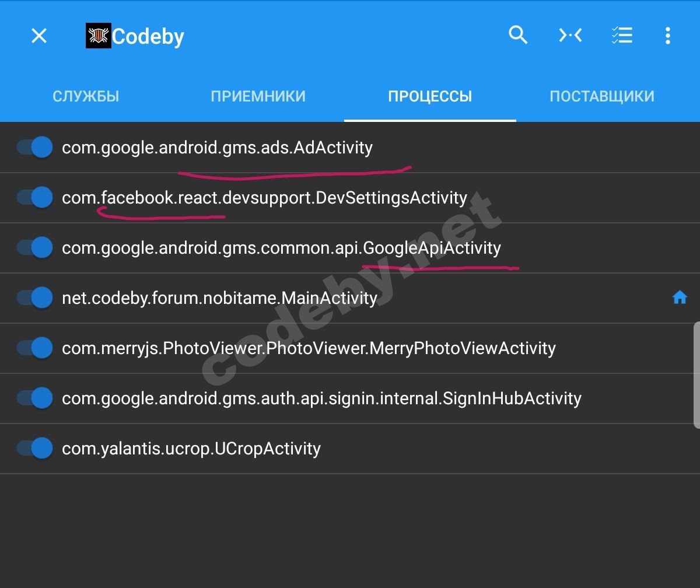The height and width of the screenshot is (588, 700).
Task: Toggle the MainActivity switch
Action: (x=35, y=298)
